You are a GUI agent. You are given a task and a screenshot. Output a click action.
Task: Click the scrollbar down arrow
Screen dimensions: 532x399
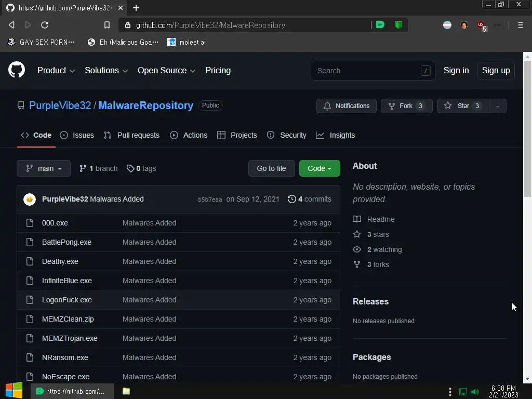coord(527,379)
